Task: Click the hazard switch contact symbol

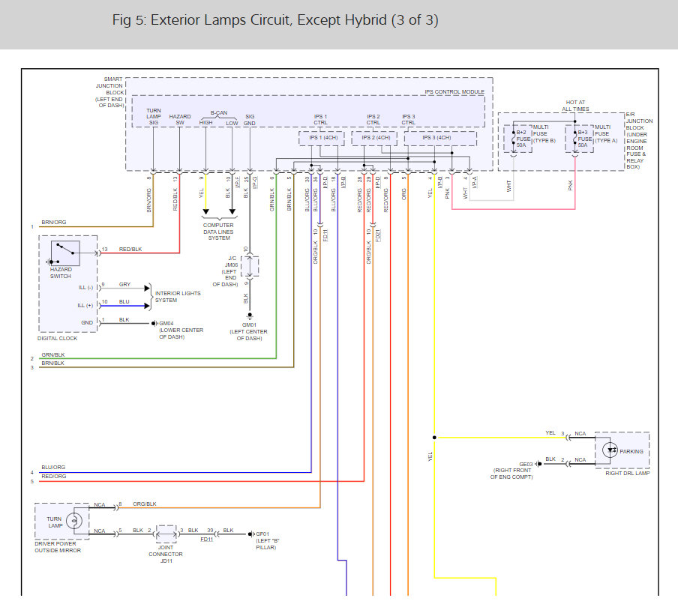Action: [x=64, y=253]
